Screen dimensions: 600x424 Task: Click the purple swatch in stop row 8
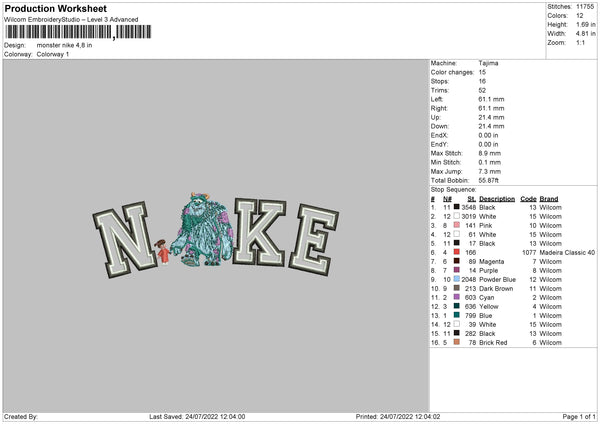pos(457,270)
